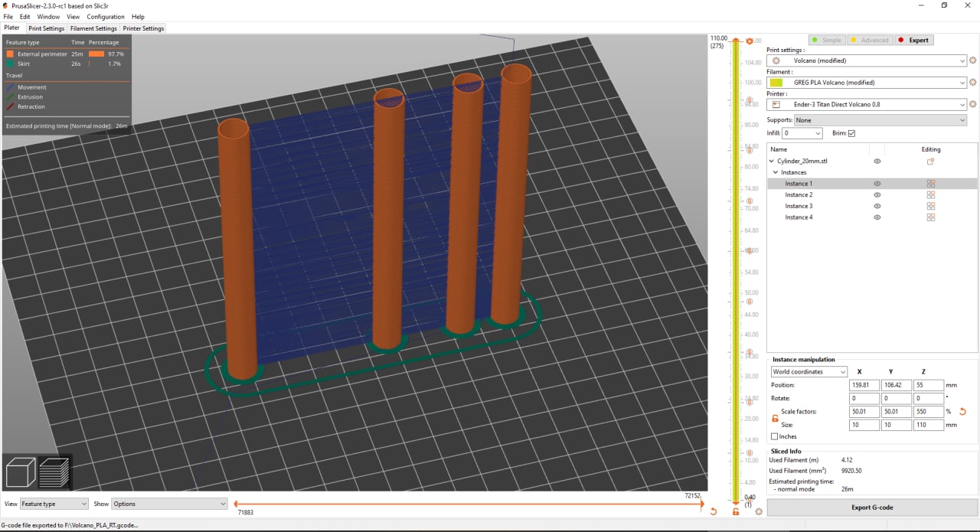Click instance editing icon for Instance 4

tap(931, 217)
